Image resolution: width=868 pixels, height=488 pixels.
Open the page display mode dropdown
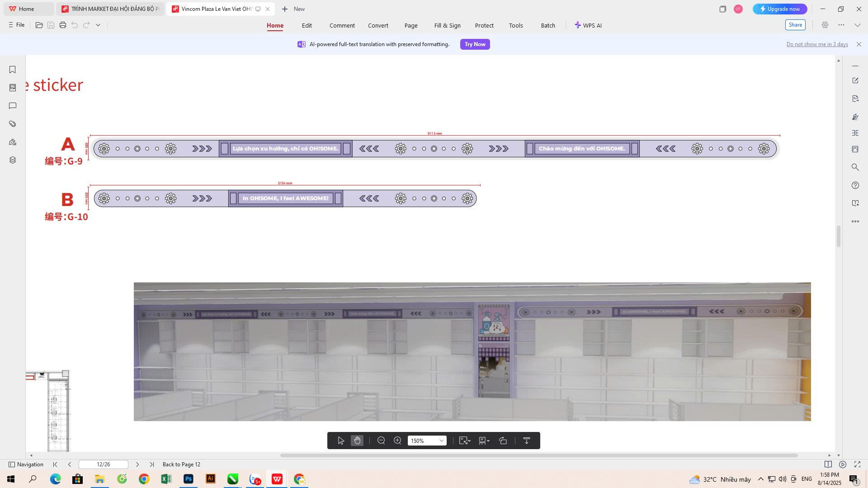tap(485, 441)
